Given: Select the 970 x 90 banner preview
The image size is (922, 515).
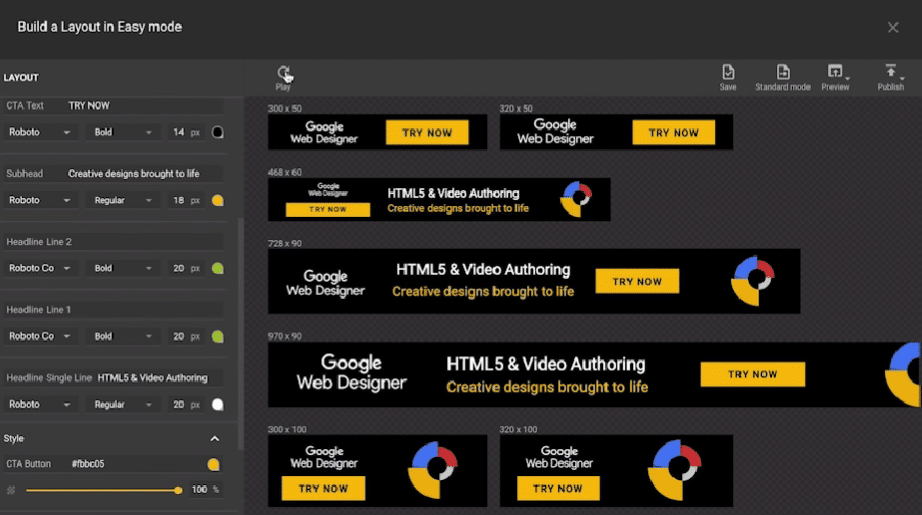Looking at the screenshot, I should tap(594, 374).
